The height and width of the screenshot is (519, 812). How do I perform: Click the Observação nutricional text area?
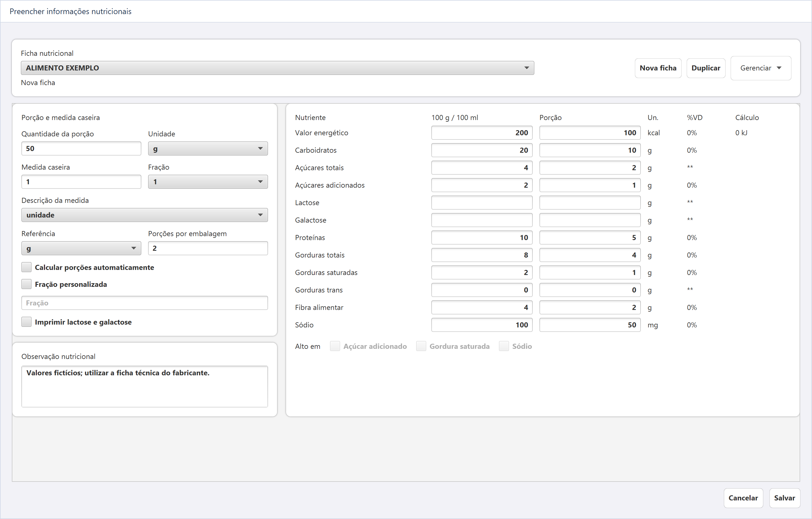coord(145,387)
